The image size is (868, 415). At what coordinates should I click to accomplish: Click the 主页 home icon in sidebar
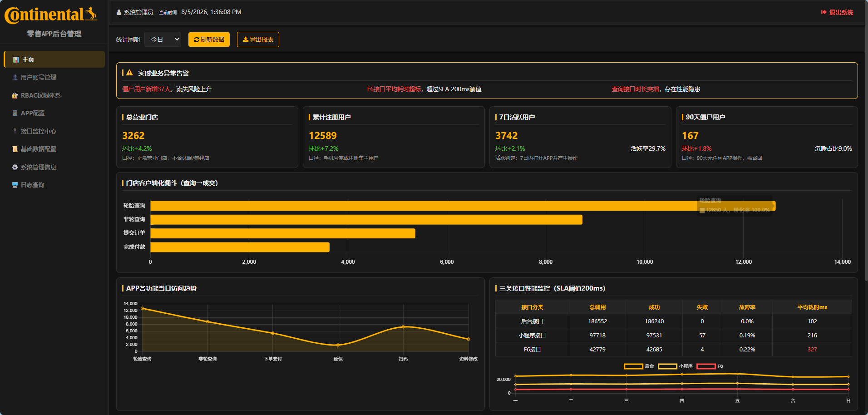[x=16, y=59]
